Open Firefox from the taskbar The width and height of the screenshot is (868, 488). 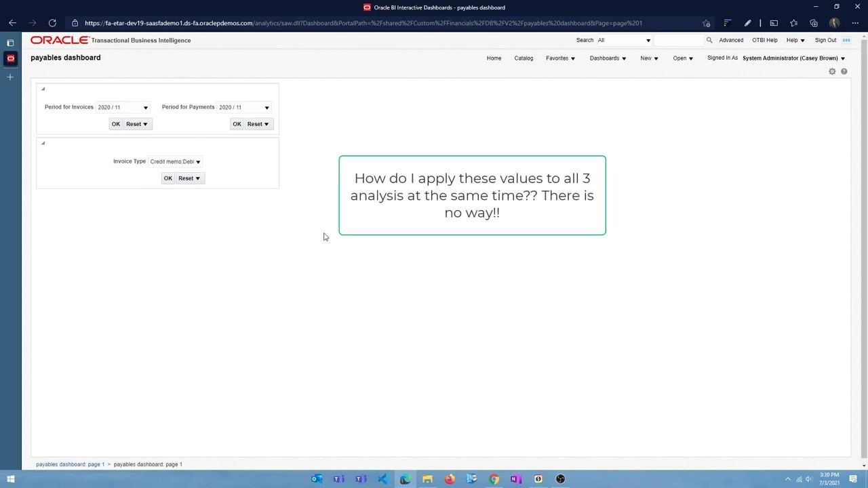[450, 479]
